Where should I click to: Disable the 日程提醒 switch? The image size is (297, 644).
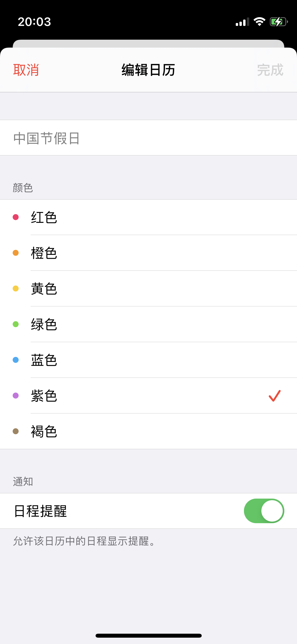pos(264,511)
